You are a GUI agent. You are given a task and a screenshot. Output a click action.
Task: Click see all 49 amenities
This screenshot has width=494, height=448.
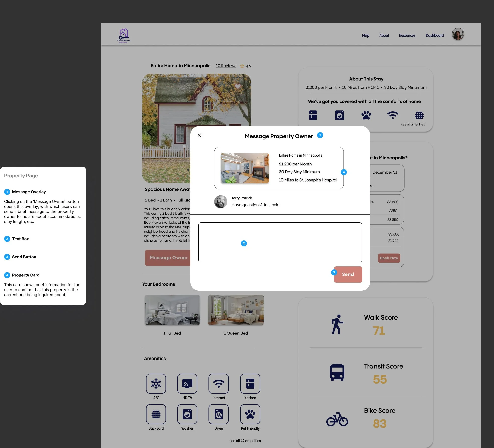point(245,441)
